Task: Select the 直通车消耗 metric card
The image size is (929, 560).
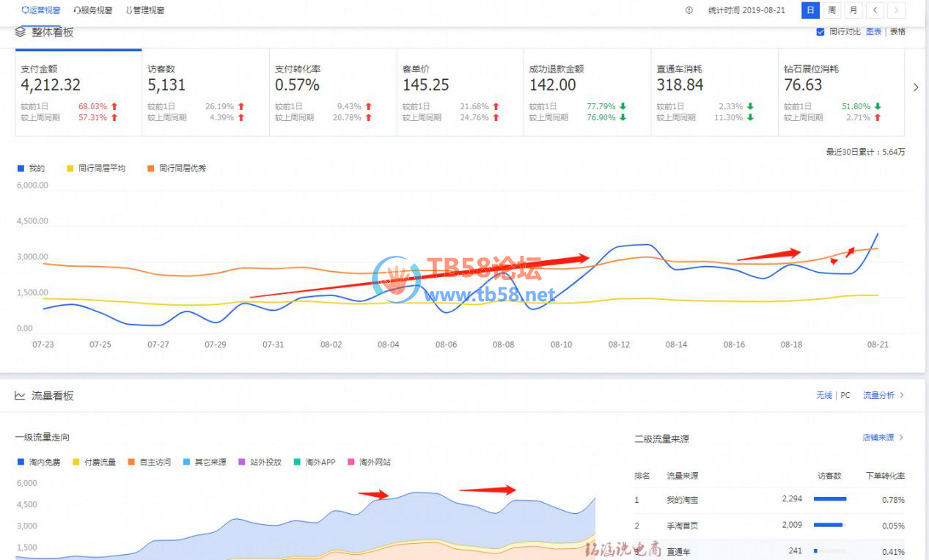Action: pyautogui.click(x=714, y=93)
